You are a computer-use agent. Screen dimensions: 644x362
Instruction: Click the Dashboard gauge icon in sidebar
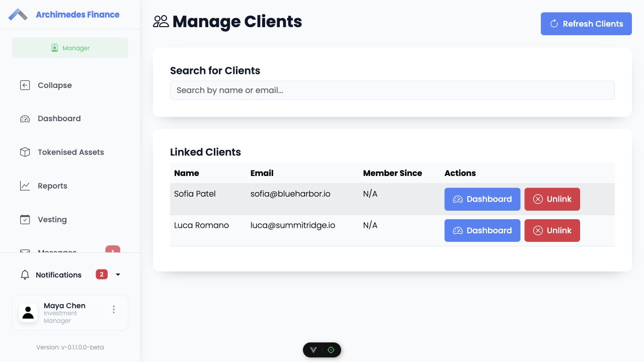coord(25,119)
